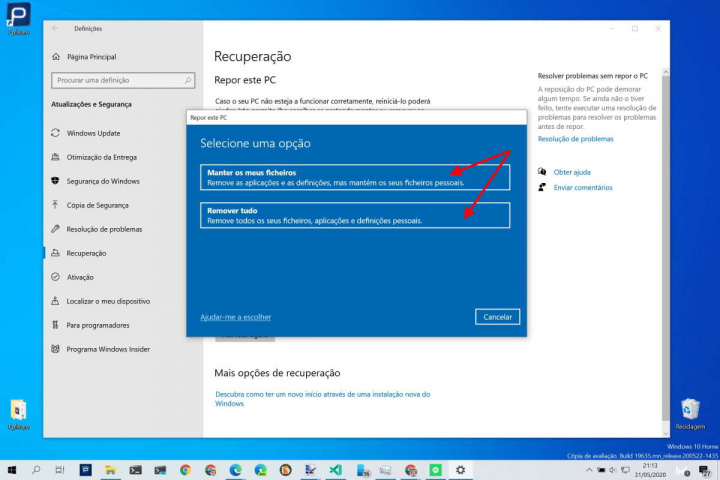720x480 pixels.
Task: Open the Programa Windows Insider icon
Action: point(56,349)
